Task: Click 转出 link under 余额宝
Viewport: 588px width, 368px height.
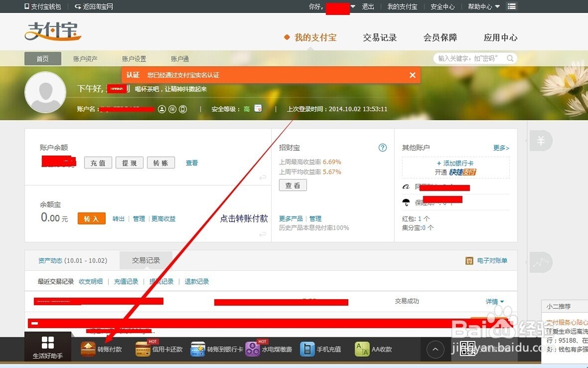Action: pyautogui.click(x=119, y=218)
